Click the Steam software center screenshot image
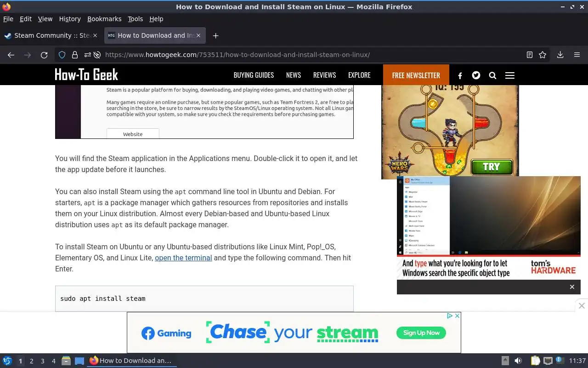This screenshot has width=588, height=368. [204, 112]
